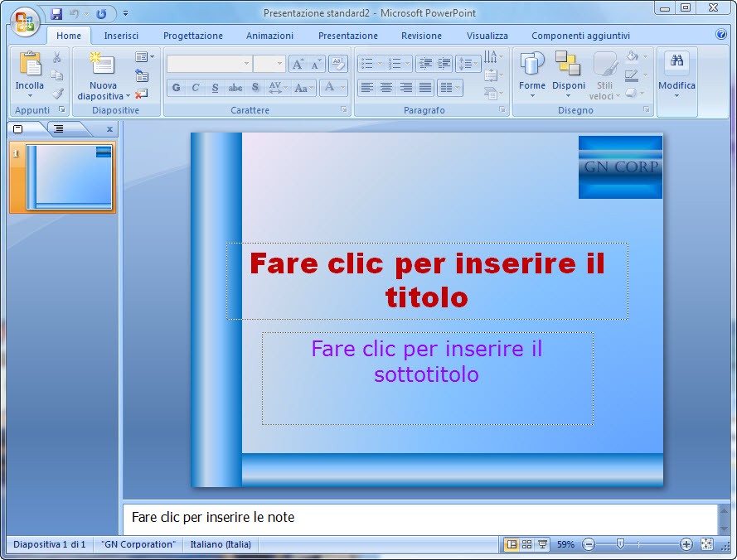Expand the Carattere dialog launcher
Viewport: 737px width, 560px height.
click(x=343, y=110)
